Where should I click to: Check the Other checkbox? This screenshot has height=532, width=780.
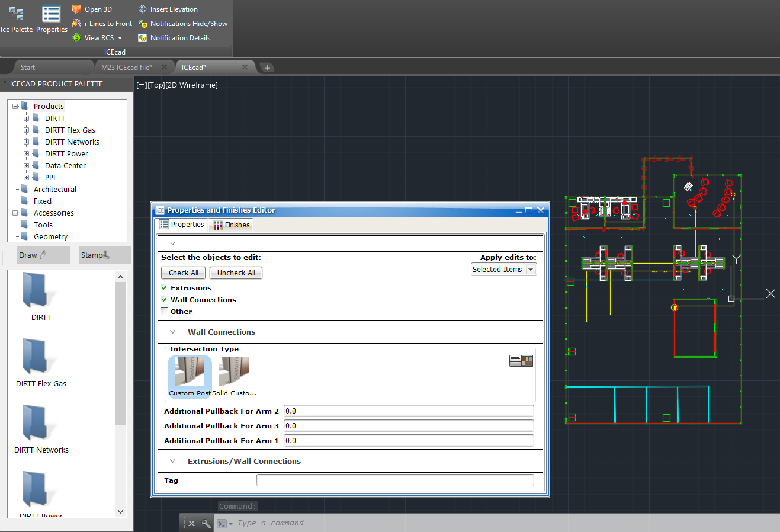coord(165,312)
